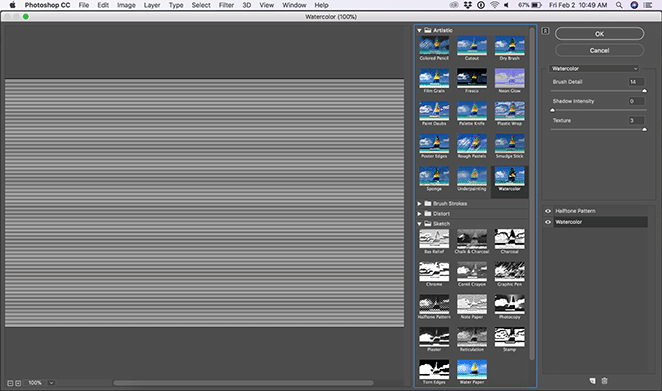Select the Chrome sketch filter
662x391 pixels.
click(434, 272)
